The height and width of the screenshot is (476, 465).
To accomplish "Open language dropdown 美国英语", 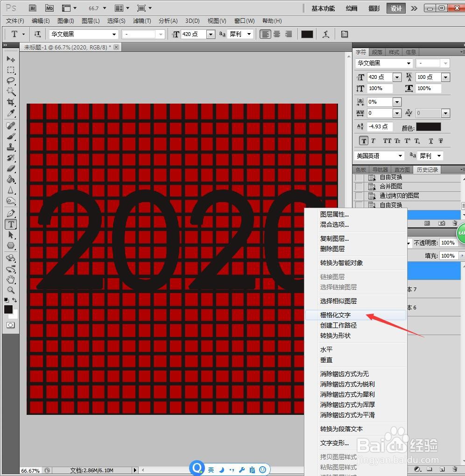I will pos(380,156).
